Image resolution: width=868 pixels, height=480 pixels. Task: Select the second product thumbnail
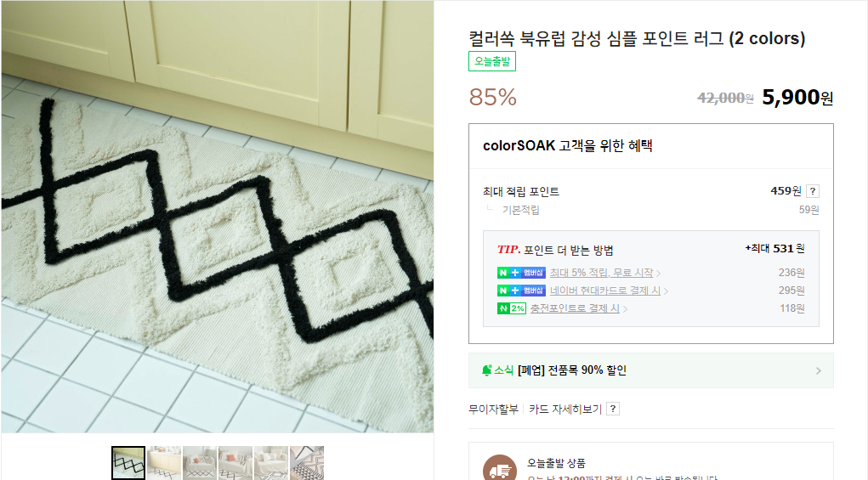(164, 463)
